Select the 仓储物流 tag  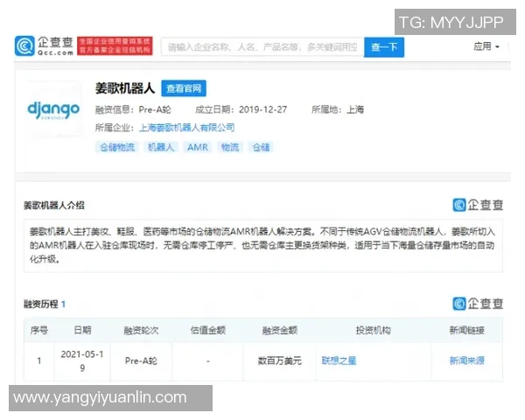(117, 147)
